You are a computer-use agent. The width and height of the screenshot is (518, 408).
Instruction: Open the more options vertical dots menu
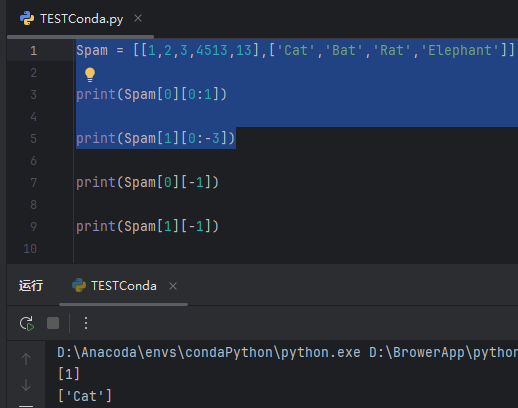coord(86,323)
